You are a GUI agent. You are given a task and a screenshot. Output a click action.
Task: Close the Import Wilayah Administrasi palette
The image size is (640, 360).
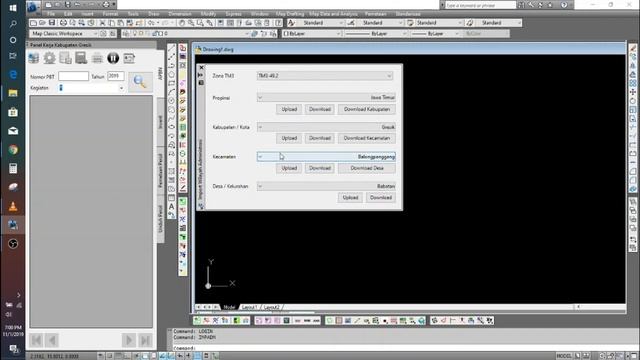click(x=201, y=68)
